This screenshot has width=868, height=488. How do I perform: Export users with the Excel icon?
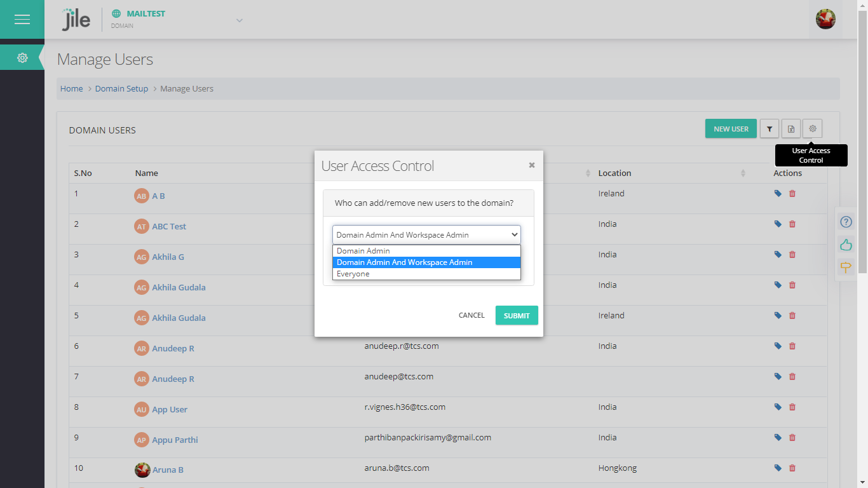(x=791, y=129)
